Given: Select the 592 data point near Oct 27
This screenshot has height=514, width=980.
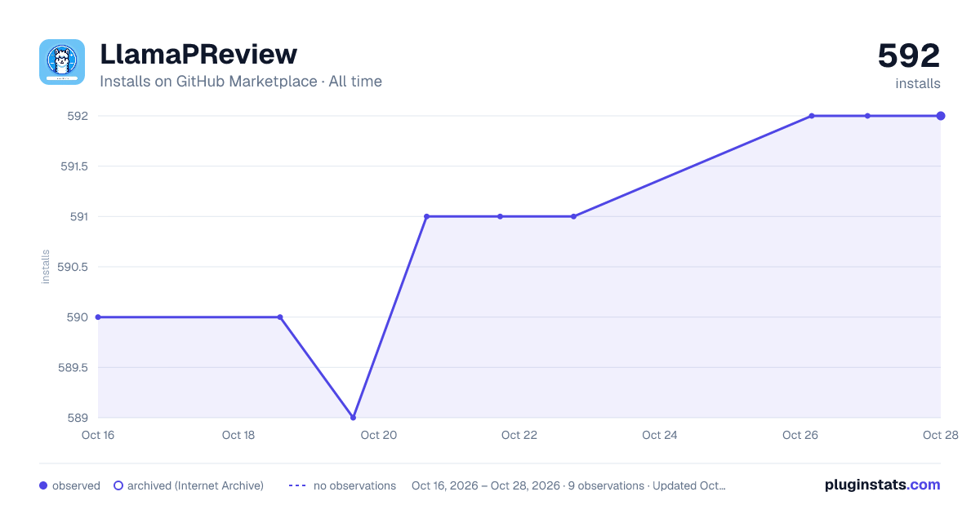Looking at the screenshot, I should point(867,116).
